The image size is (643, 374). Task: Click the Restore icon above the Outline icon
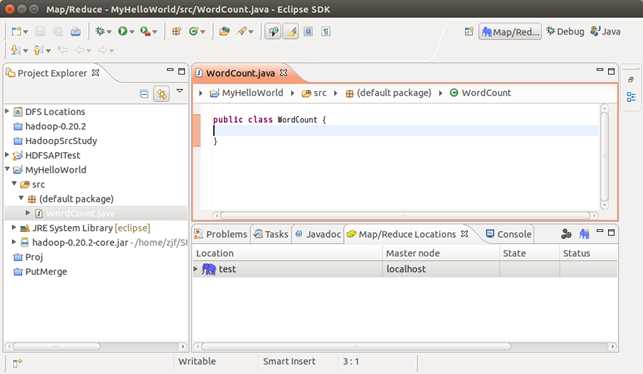(631, 79)
